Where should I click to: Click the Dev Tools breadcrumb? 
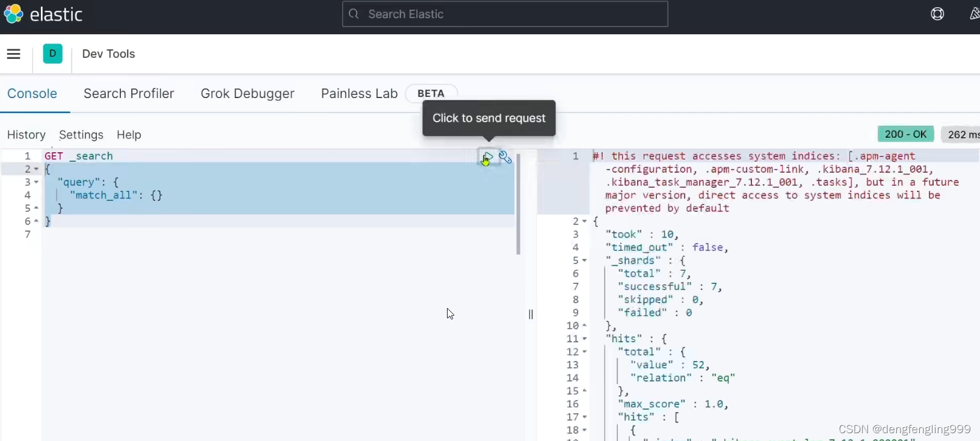pyautogui.click(x=108, y=54)
